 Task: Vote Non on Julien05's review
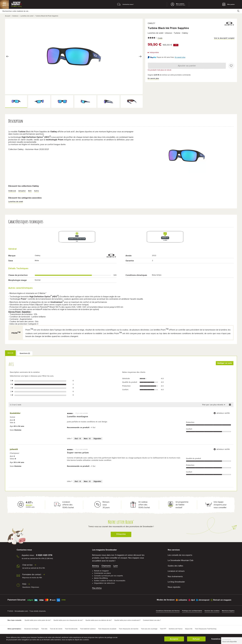87,481
